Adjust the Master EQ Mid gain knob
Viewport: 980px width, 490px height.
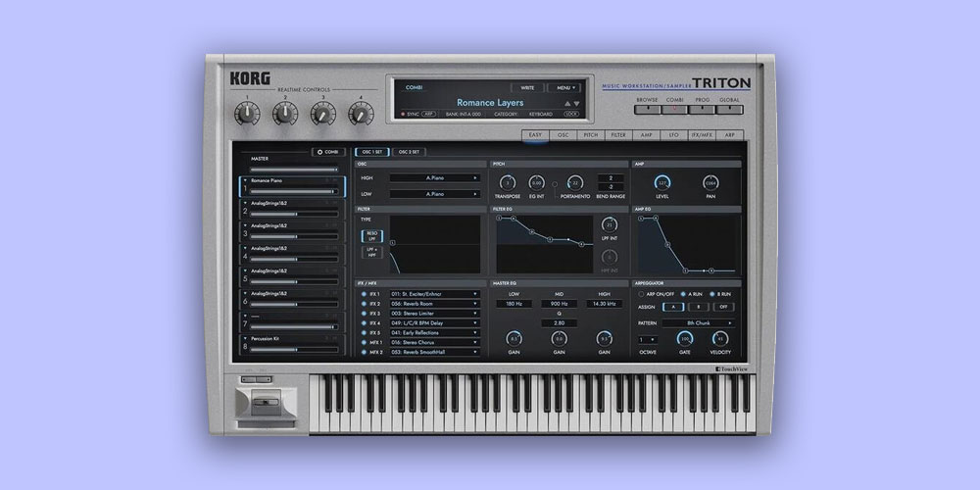point(559,338)
